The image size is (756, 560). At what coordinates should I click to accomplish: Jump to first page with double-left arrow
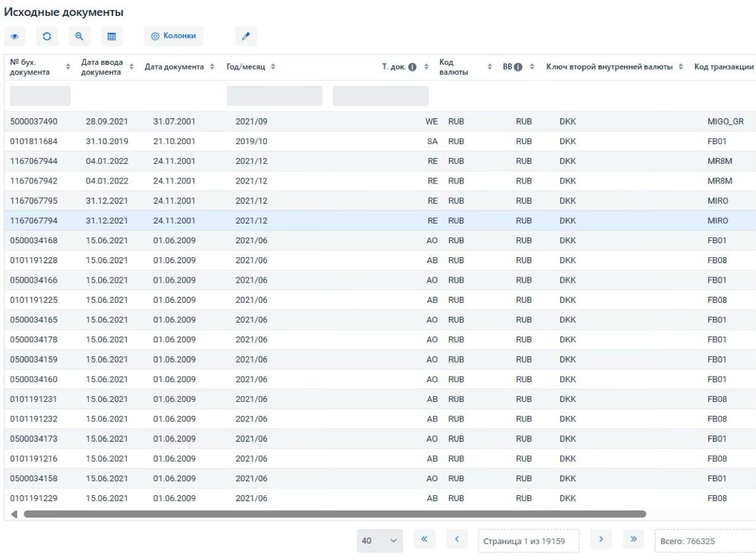(x=424, y=540)
